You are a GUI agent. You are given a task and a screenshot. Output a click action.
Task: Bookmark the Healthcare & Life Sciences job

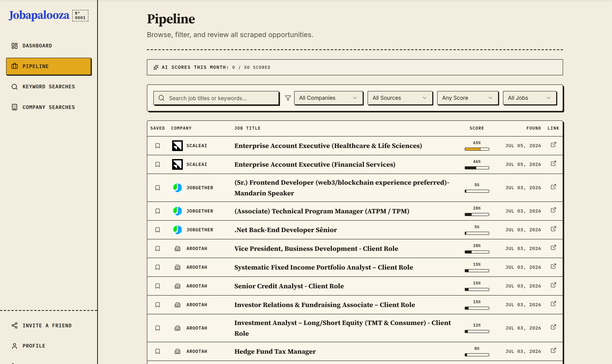click(158, 146)
